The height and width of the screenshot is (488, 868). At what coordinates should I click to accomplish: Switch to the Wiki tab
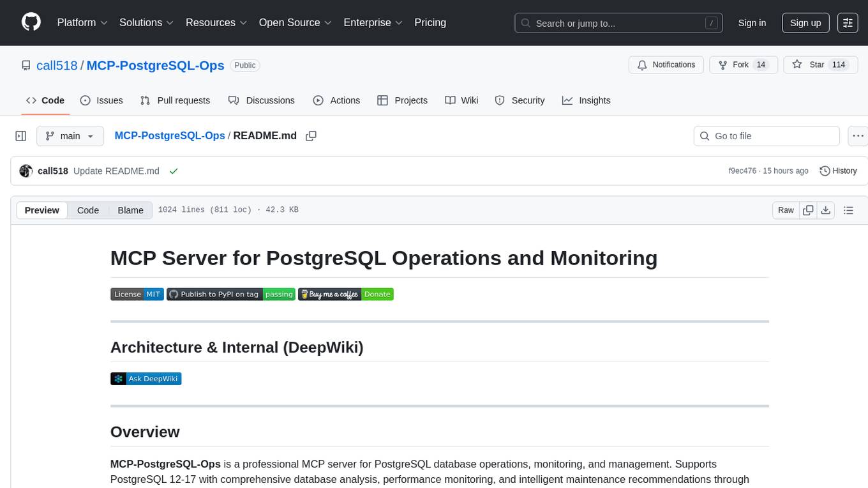coord(461,100)
